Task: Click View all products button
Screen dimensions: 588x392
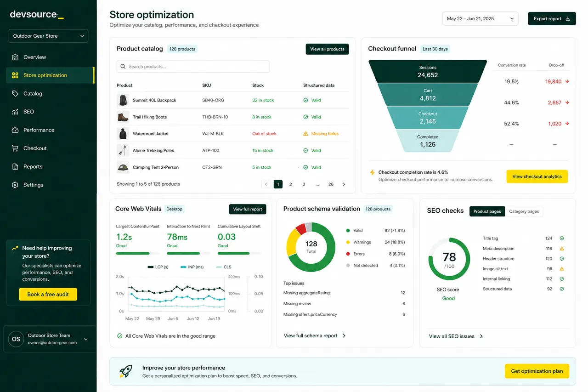Action: [327, 49]
